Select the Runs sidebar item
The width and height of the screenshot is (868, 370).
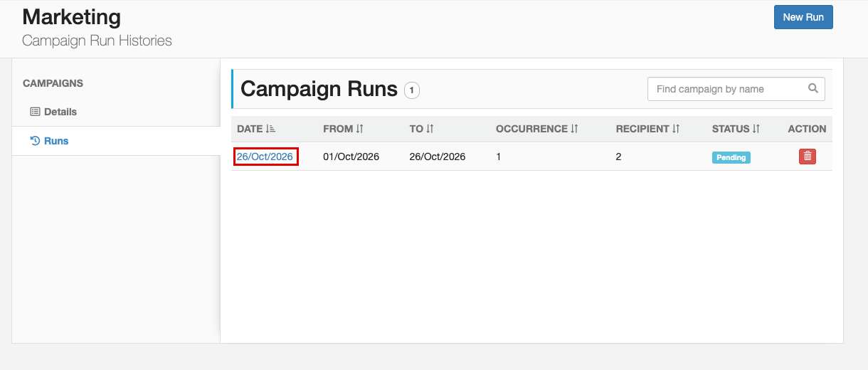pyautogui.click(x=116, y=141)
